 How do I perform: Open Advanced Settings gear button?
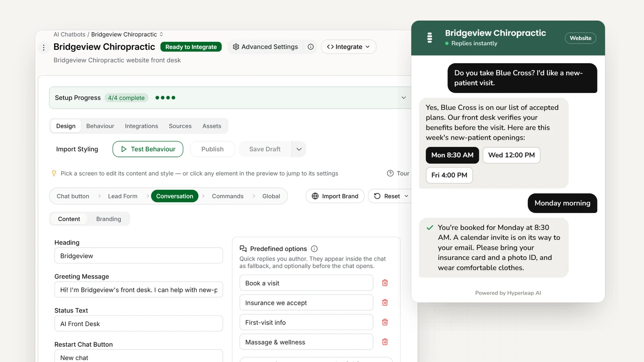pyautogui.click(x=266, y=47)
